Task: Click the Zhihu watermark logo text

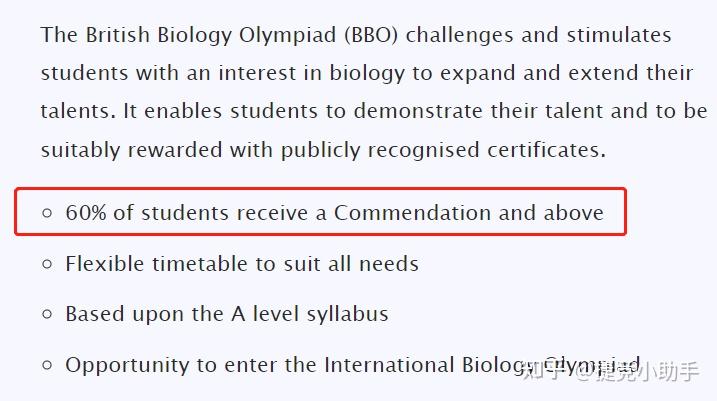Action: coord(541,372)
